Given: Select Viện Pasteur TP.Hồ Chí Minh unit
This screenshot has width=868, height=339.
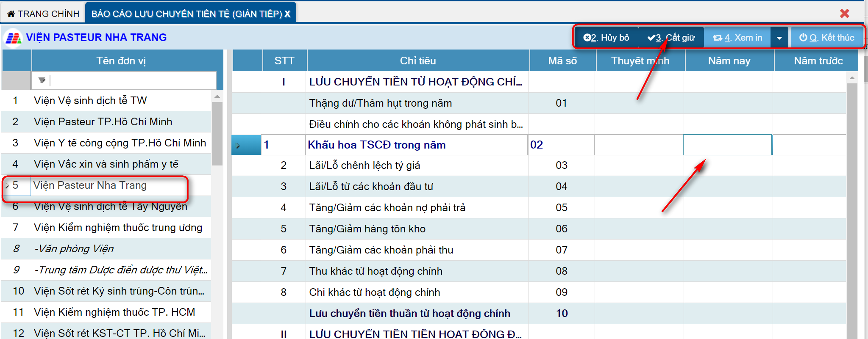Looking at the screenshot, I should click(103, 122).
